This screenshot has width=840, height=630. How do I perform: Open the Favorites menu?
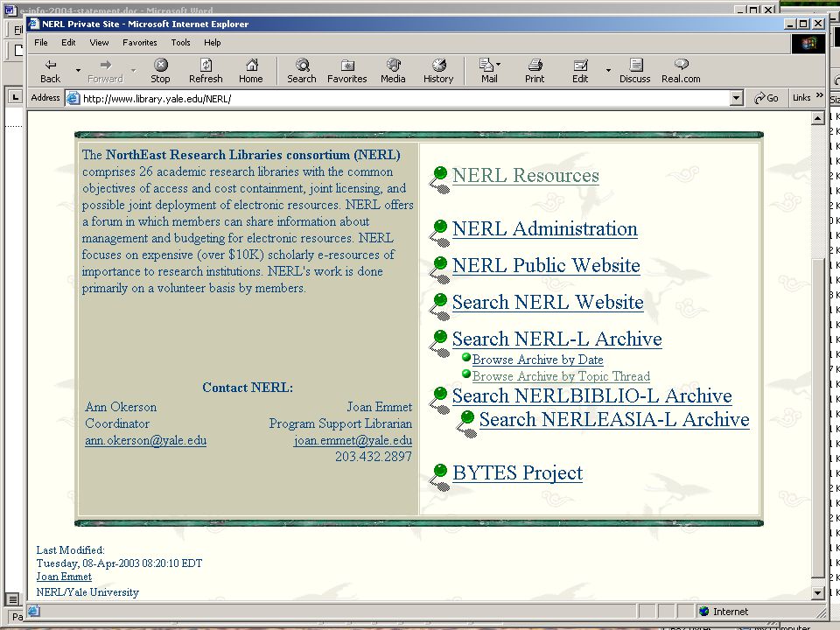click(x=140, y=42)
